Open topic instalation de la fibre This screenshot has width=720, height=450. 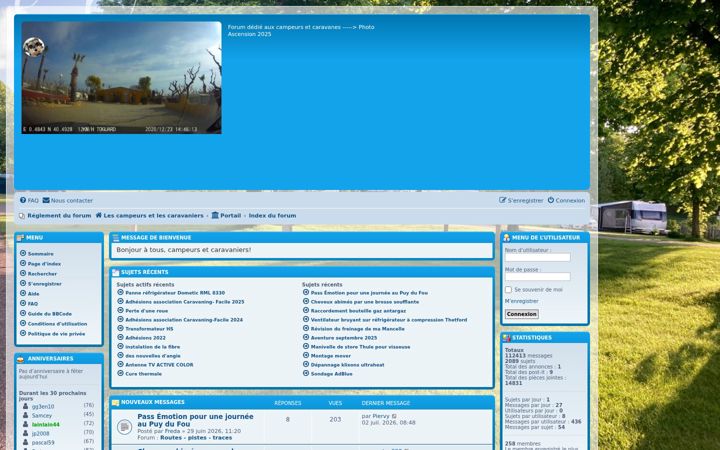(x=152, y=347)
